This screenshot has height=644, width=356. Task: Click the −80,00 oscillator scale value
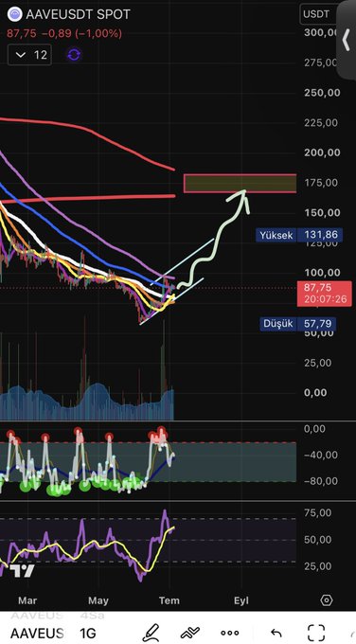[321, 481]
